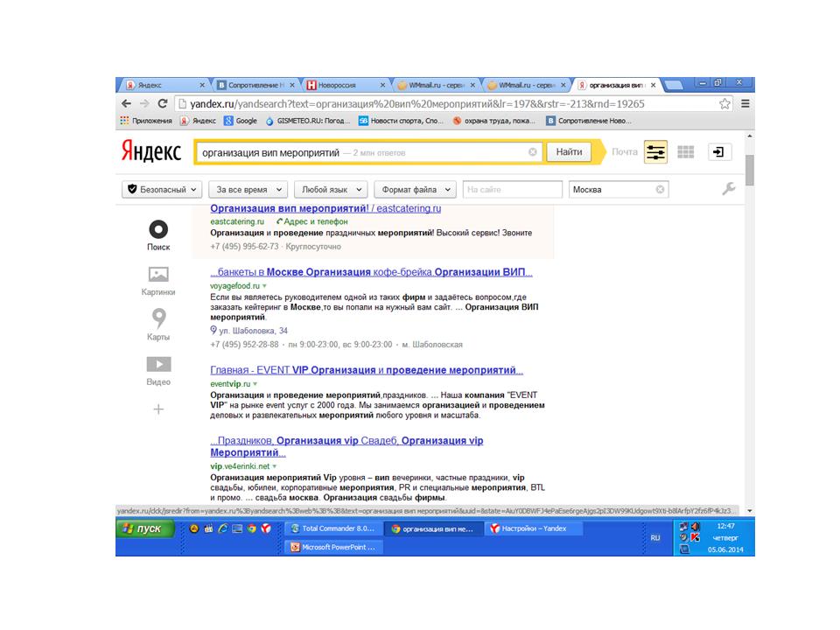Click the Яндекс logo
The image size is (840, 630).
click(x=151, y=151)
